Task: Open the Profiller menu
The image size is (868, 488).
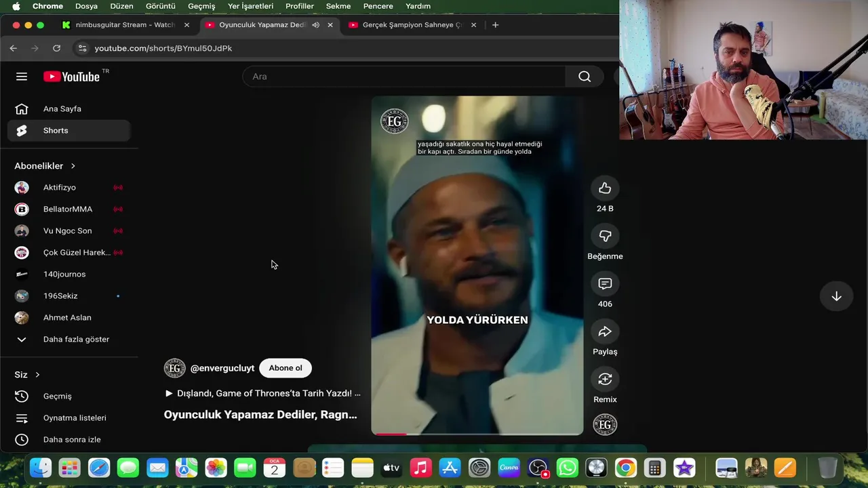Action: (x=300, y=6)
